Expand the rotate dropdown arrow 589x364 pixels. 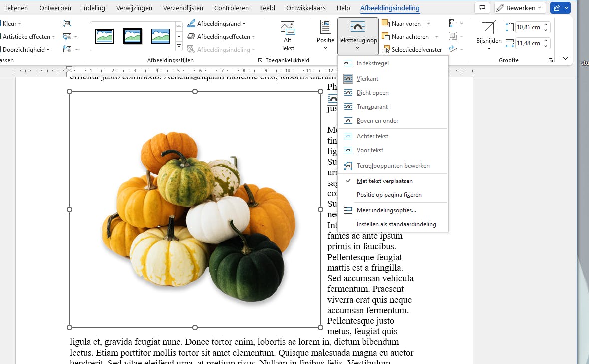[461, 49]
